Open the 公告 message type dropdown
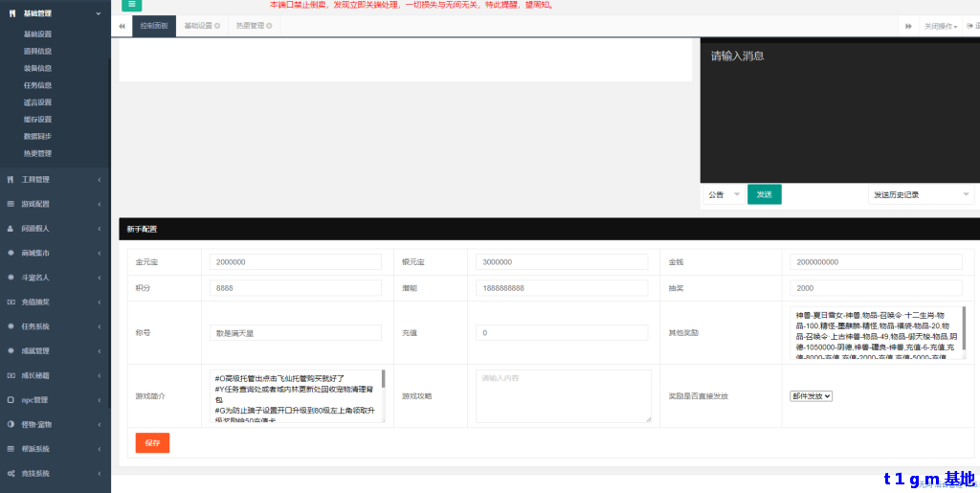This screenshot has height=493, width=980. pos(724,194)
